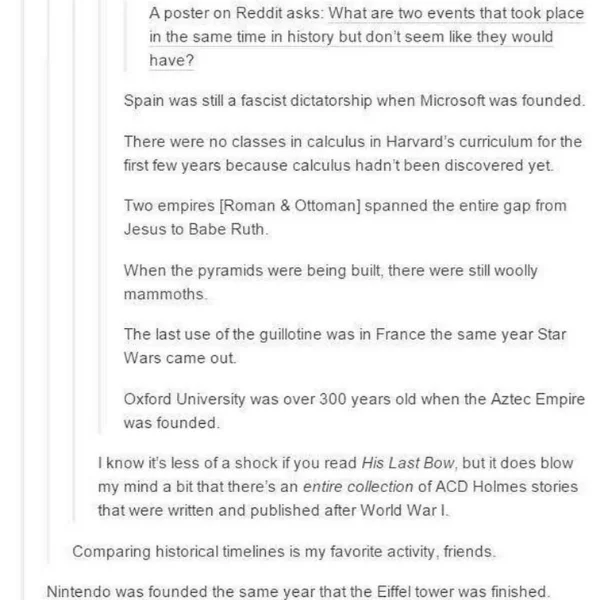This screenshot has width=600, height=600.
Task: Click the italic title "His Last Bow"
Action: [x=408, y=463]
